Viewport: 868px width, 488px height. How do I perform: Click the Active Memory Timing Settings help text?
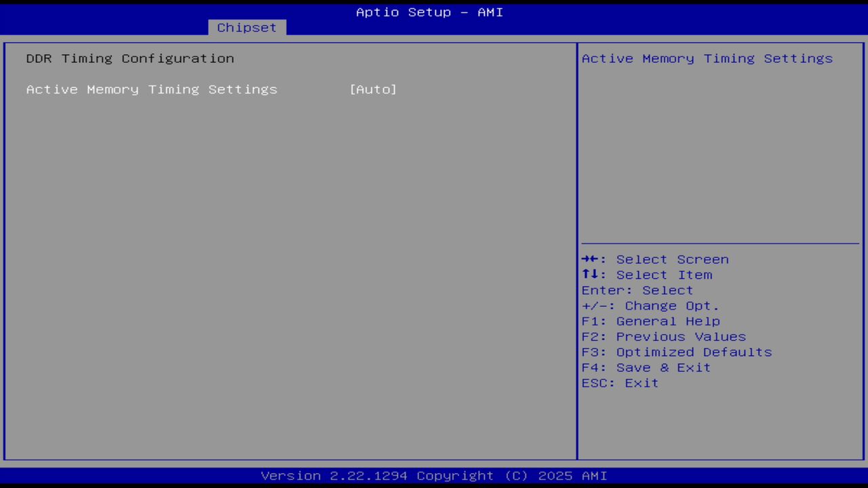tap(707, 58)
